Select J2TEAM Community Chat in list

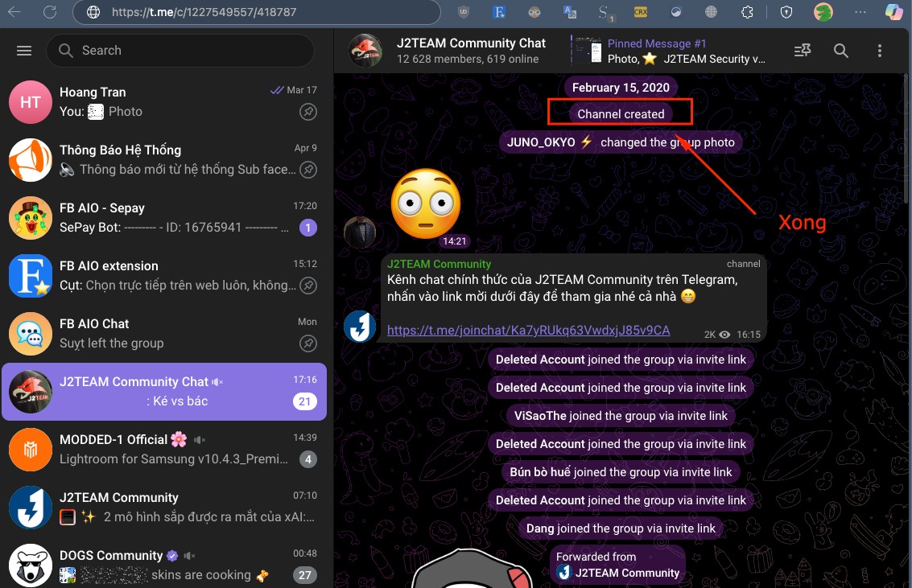(x=164, y=392)
